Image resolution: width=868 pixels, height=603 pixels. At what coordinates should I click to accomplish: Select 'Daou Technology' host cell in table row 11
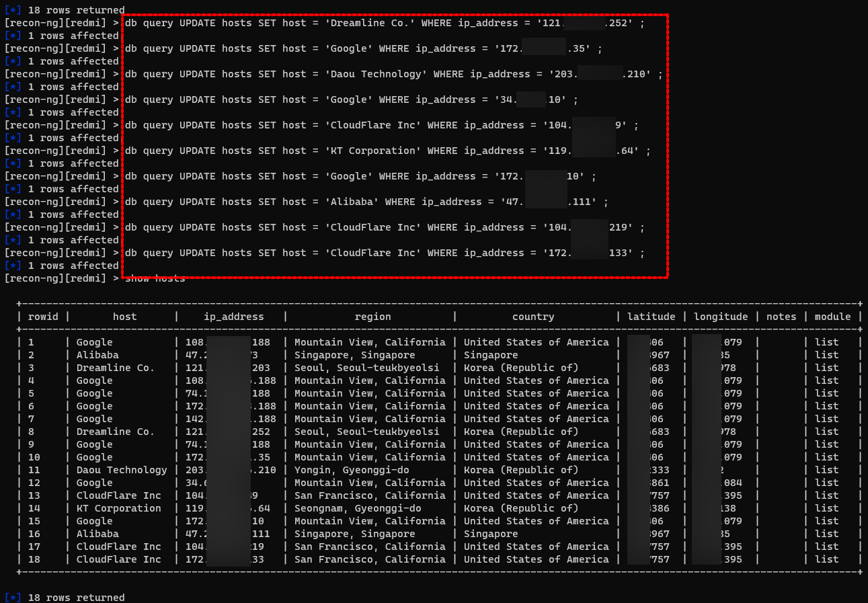pos(122,470)
